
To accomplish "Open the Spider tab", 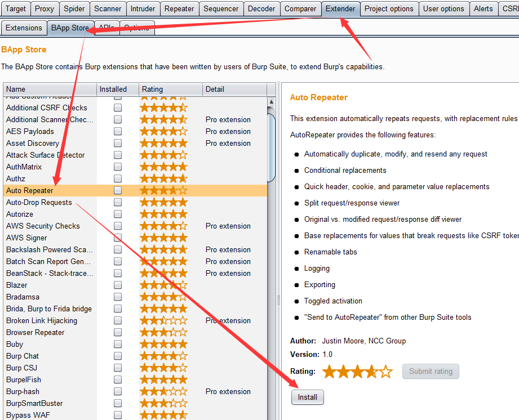I will point(74,8).
